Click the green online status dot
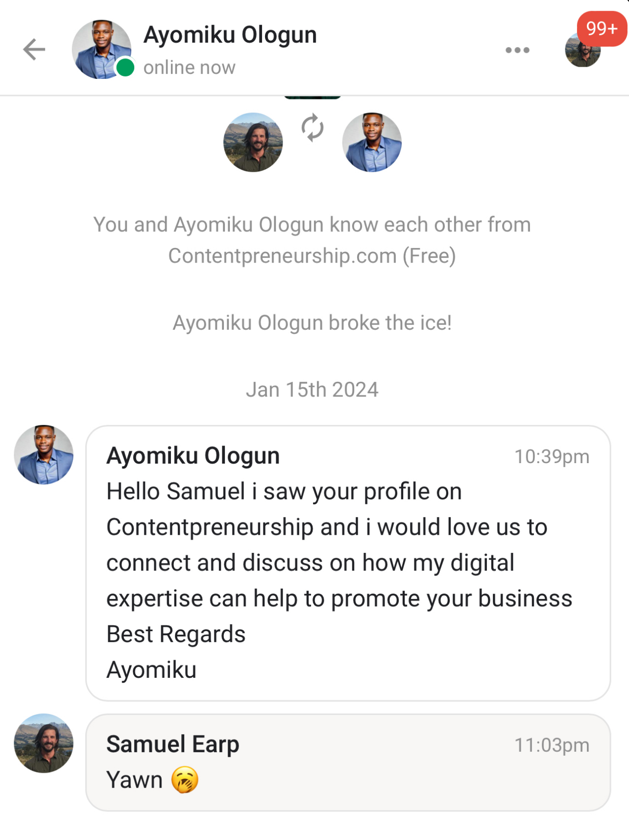The width and height of the screenshot is (629, 840). pyautogui.click(x=125, y=68)
